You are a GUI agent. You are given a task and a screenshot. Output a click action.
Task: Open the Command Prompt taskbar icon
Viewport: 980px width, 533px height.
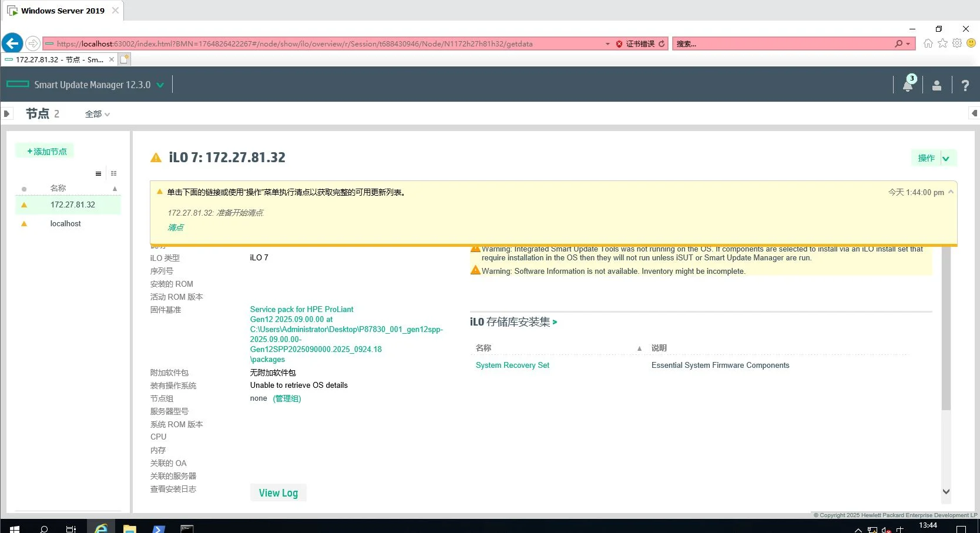[186, 528]
